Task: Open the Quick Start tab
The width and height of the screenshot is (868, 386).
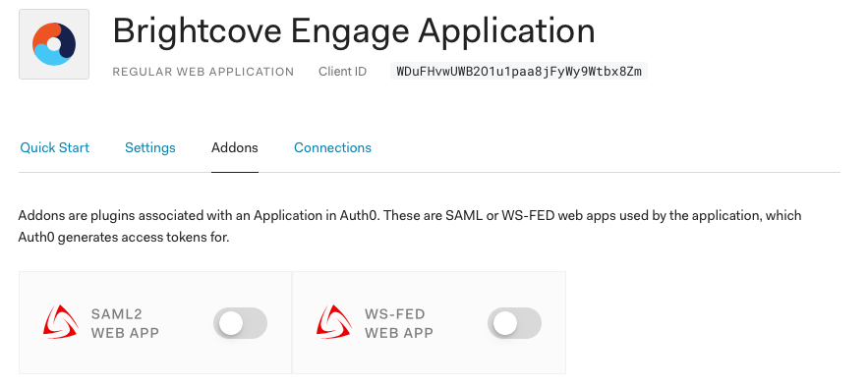Action: click(54, 147)
